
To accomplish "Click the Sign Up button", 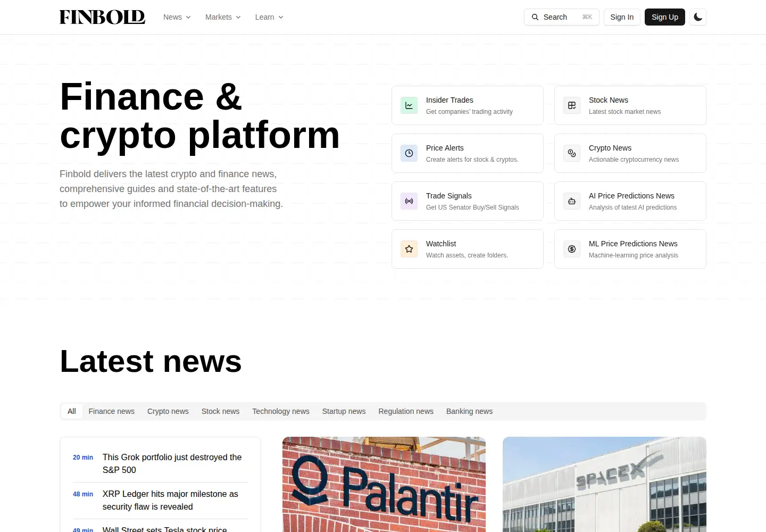I will click(x=665, y=17).
